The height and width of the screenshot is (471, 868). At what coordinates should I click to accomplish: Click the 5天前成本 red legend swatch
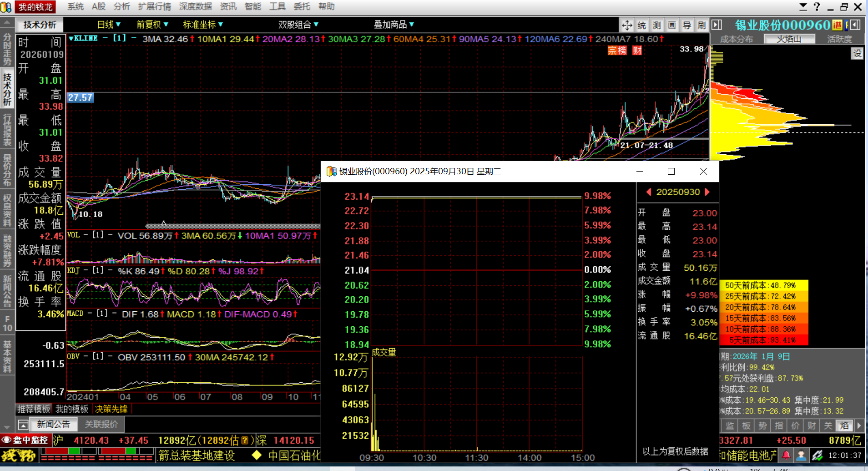pos(764,340)
